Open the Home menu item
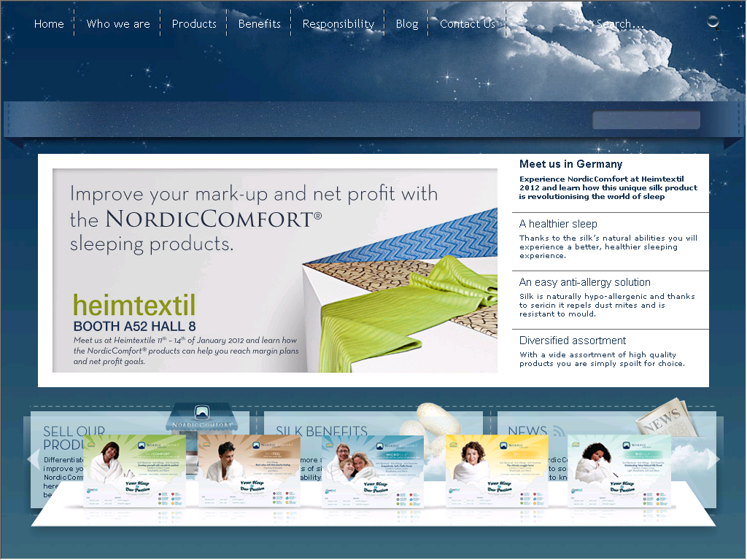747x560 pixels. [x=49, y=24]
